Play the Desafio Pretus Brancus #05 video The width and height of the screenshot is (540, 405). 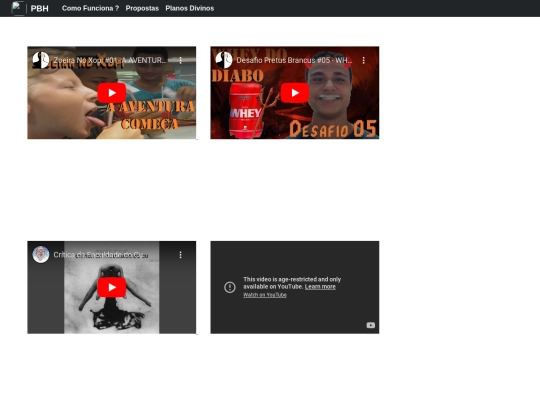[x=295, y=93]
